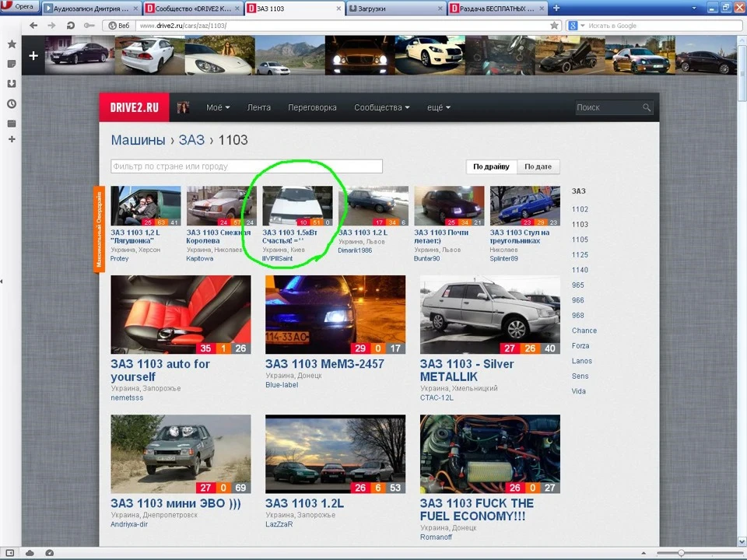Go back to the previous page

click(33, 25)
